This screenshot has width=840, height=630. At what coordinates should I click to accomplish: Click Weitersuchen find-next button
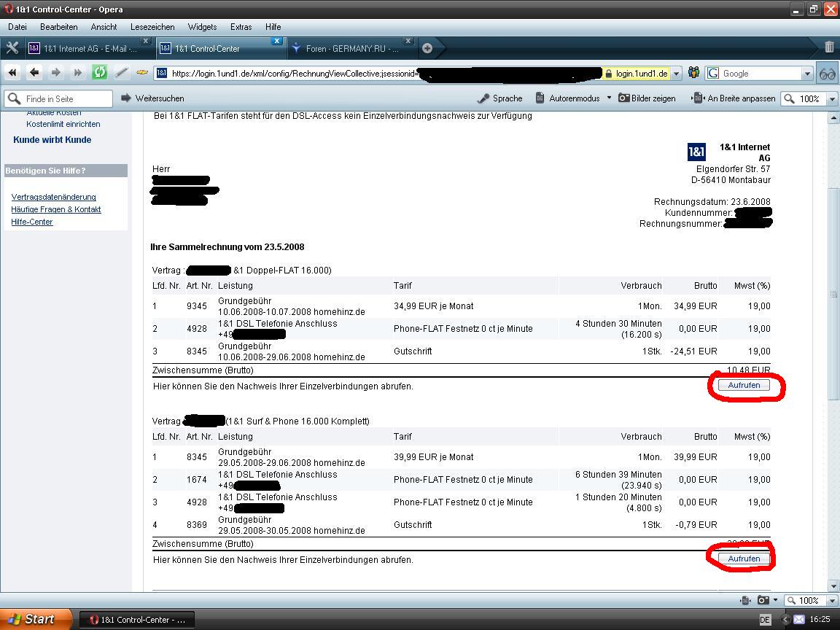pyautogui.click(x=152, y=98)
